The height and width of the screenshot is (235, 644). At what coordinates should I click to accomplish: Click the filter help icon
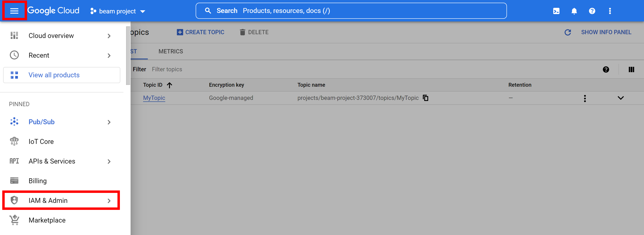click(606, 69)
